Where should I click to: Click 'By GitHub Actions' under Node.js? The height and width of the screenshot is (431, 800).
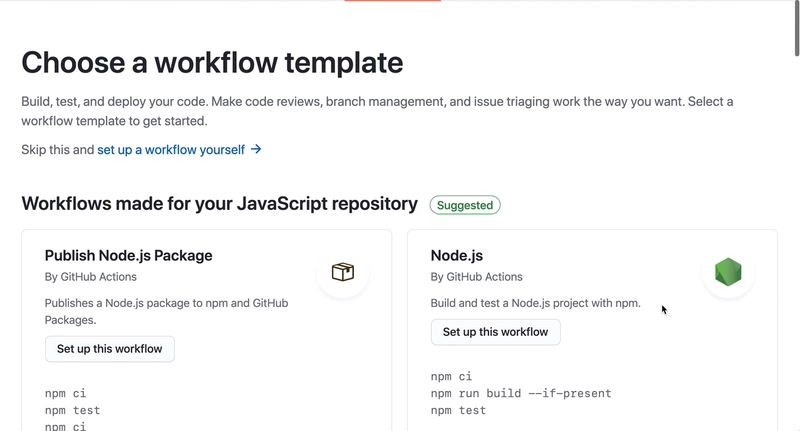(x=477, y=277)
